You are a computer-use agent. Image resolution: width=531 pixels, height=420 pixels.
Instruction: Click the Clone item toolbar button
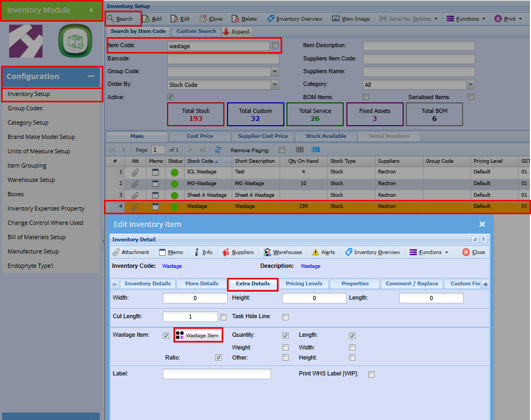[211, 19]
